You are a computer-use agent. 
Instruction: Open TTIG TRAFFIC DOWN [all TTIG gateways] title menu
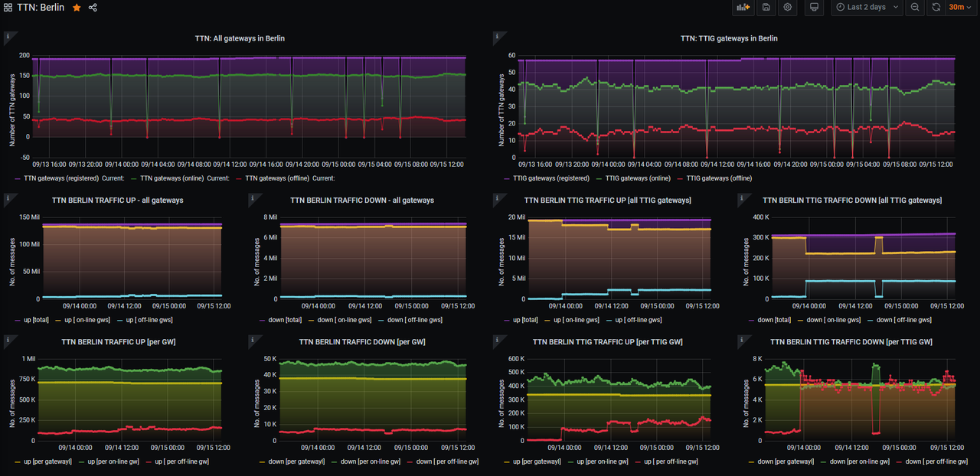point(852,201)
